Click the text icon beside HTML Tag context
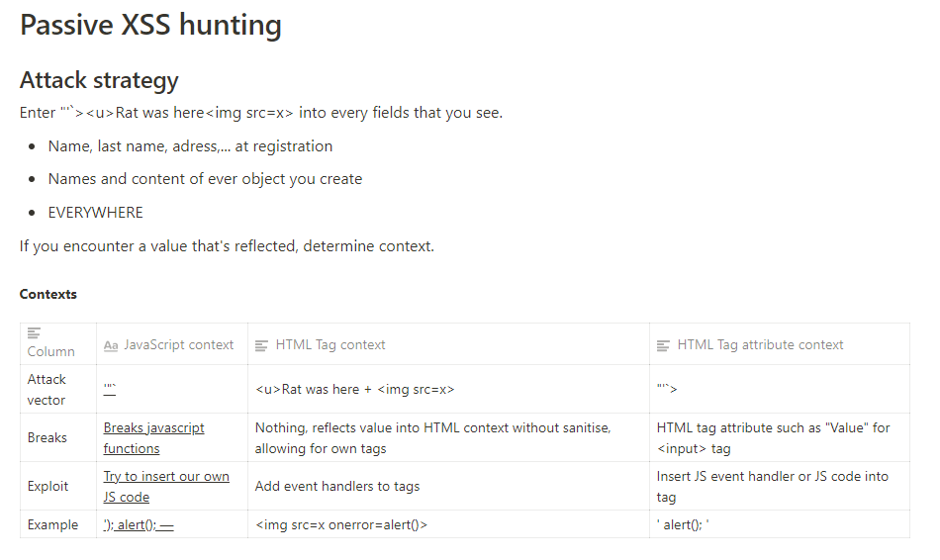Screen dimensions: 940x560 261,346
